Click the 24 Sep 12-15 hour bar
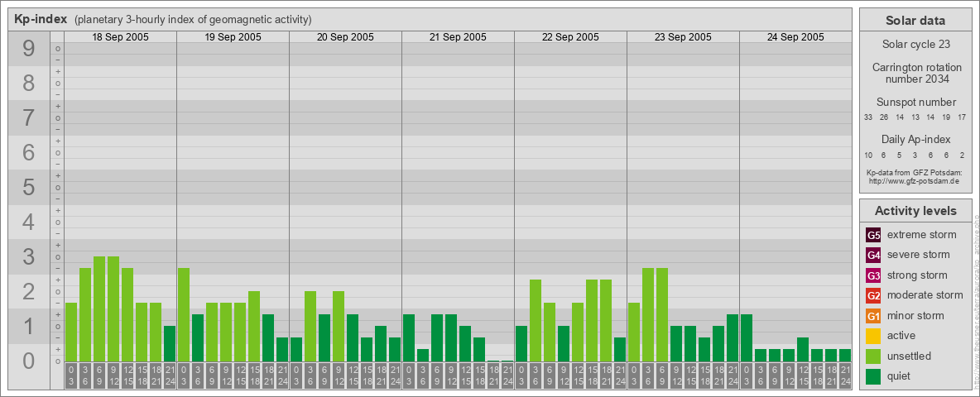The width and height of the screenshot is (980, 397). pyautogui.click(x=803, y=350)
